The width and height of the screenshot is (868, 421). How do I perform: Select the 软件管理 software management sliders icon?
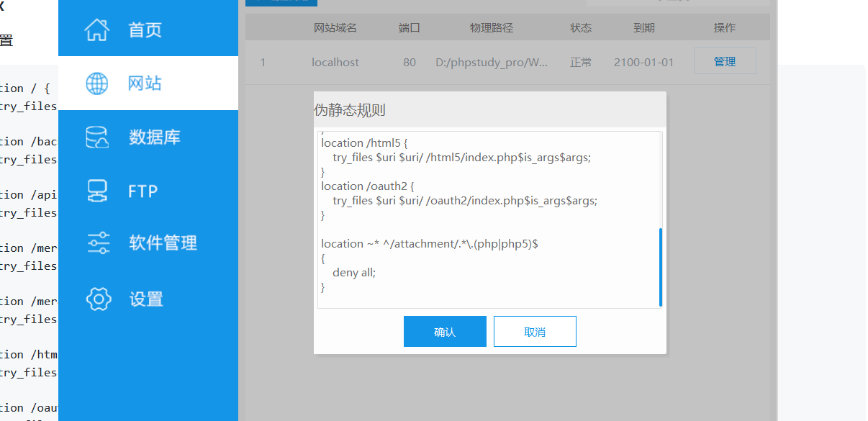pyautogui.click(x=98, y=243)
